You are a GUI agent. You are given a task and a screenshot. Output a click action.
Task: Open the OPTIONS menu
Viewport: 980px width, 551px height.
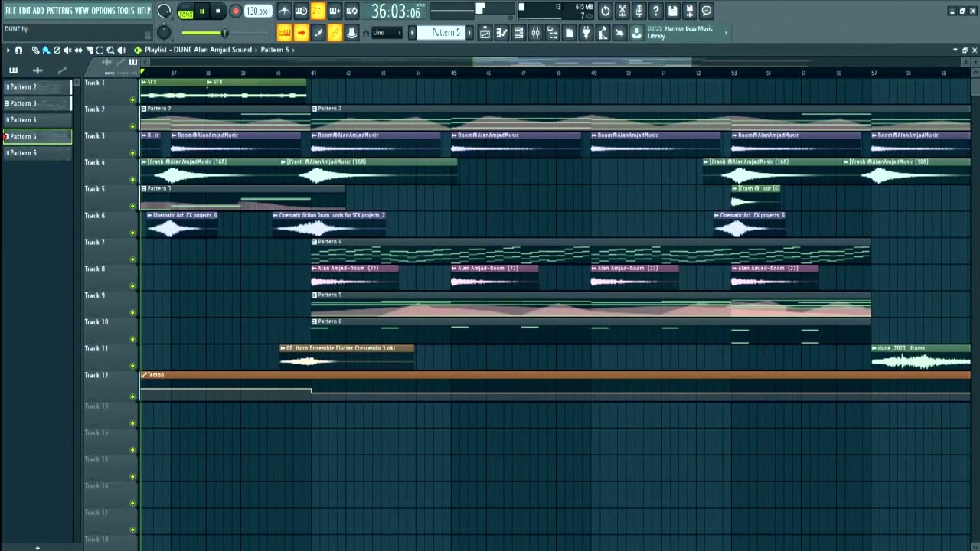tap(103, 11)
